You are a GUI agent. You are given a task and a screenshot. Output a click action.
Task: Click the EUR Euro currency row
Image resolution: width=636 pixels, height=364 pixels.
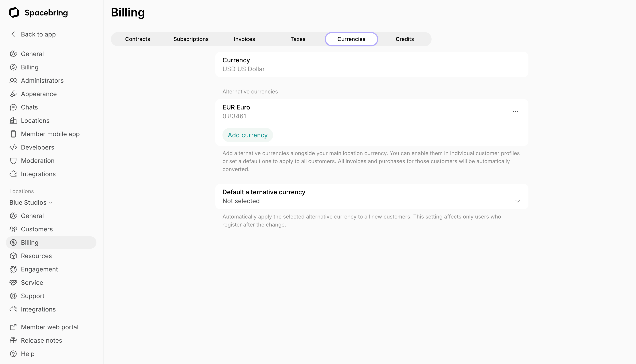(x=372, y=112)
